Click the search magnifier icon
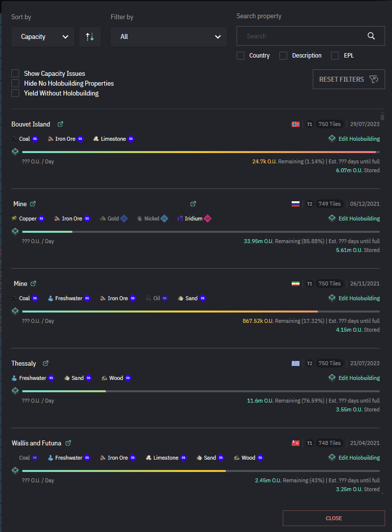The height and width of the screenshot is (532, 392). point(371,36)
